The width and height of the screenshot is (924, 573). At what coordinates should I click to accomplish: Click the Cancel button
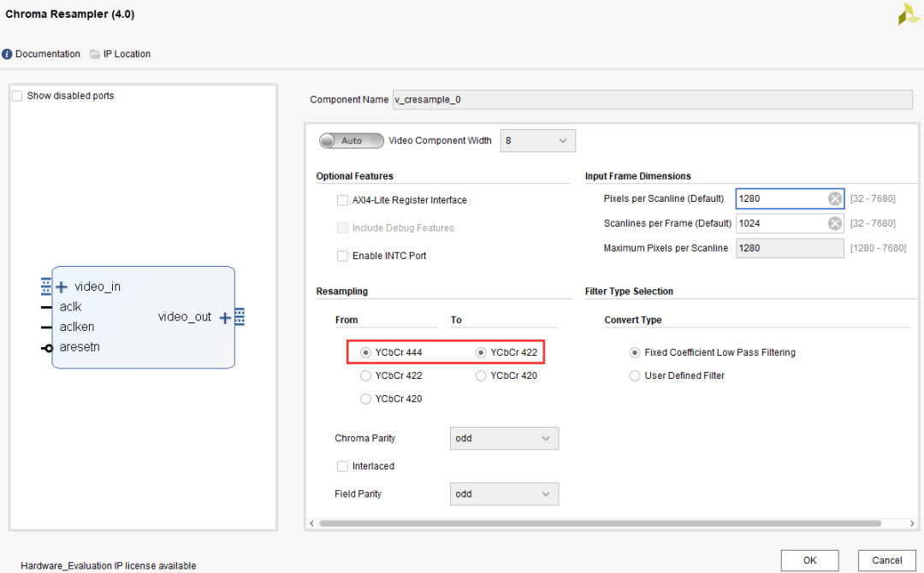(886, 560)
